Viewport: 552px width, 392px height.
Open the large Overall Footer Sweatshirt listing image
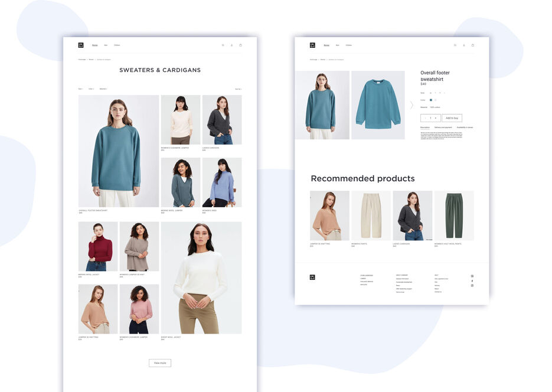[119, 151]
